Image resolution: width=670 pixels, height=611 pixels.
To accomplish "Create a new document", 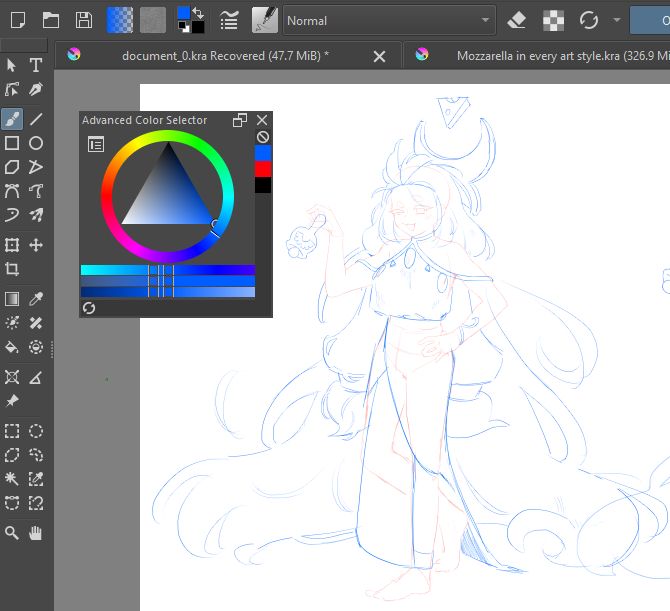I will (18, 20).
